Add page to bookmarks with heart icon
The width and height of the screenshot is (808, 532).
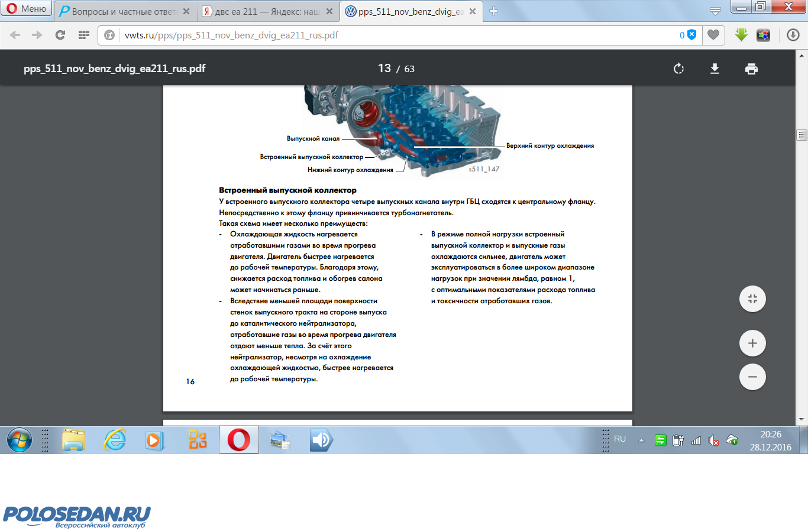tap(713, 35)
